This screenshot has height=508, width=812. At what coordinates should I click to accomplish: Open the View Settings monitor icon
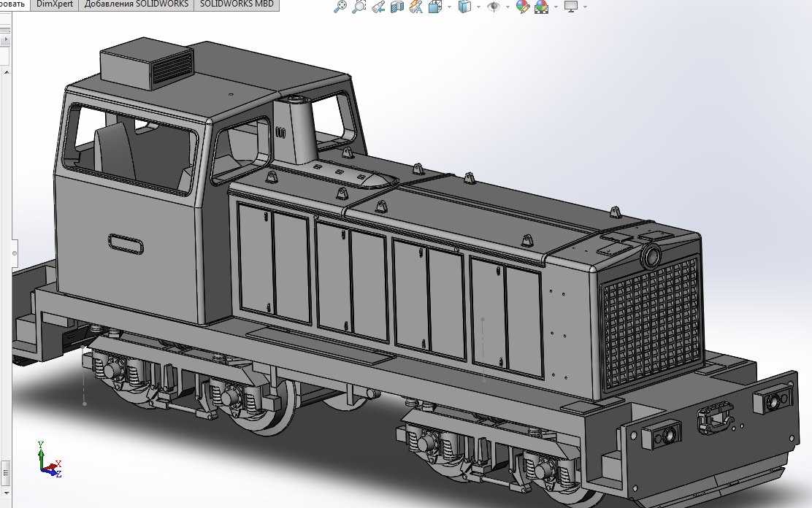tap(571, 7)
